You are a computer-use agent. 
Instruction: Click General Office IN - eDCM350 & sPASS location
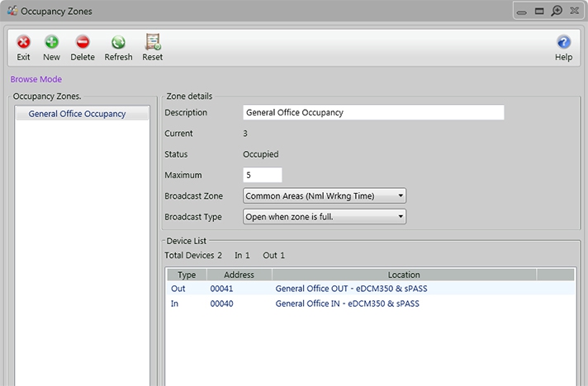(x=347, y=304)
